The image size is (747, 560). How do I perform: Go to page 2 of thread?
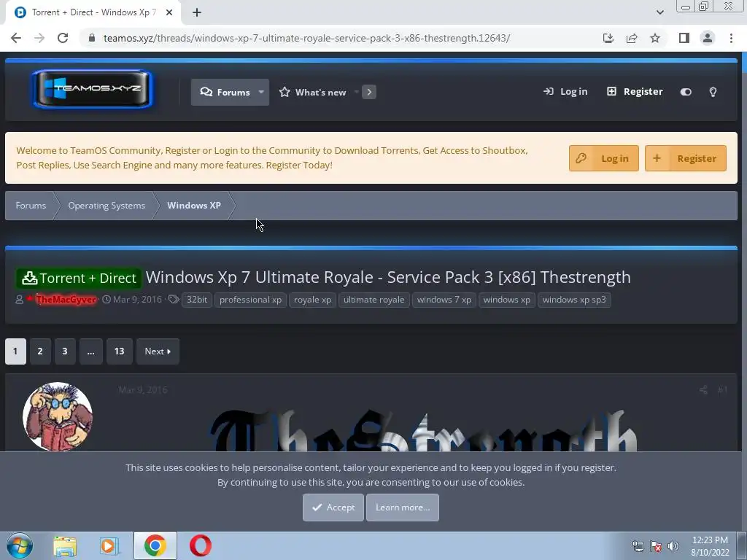pos(40,351)
